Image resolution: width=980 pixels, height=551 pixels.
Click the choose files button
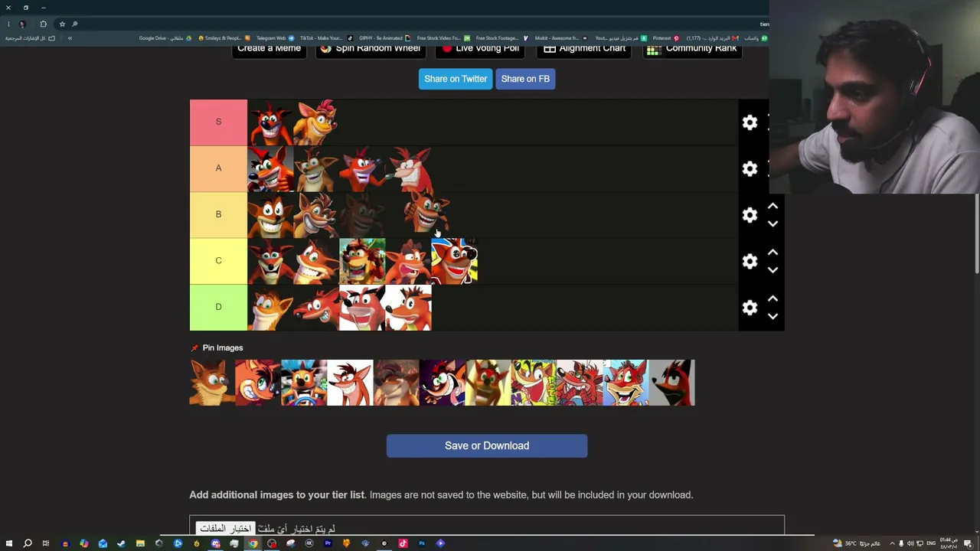tap(225, 528)
